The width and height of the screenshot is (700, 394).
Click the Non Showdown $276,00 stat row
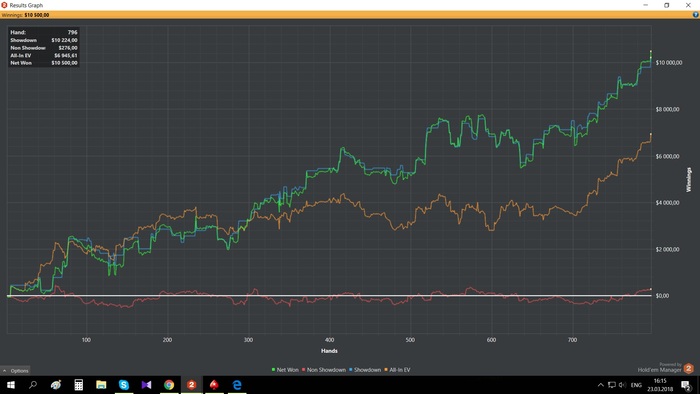[x=44, y=48]
